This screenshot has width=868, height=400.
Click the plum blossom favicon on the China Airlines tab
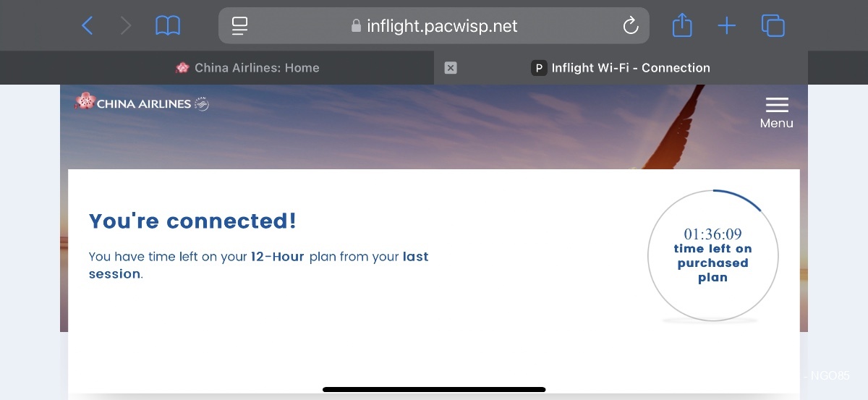click(182, 68)
